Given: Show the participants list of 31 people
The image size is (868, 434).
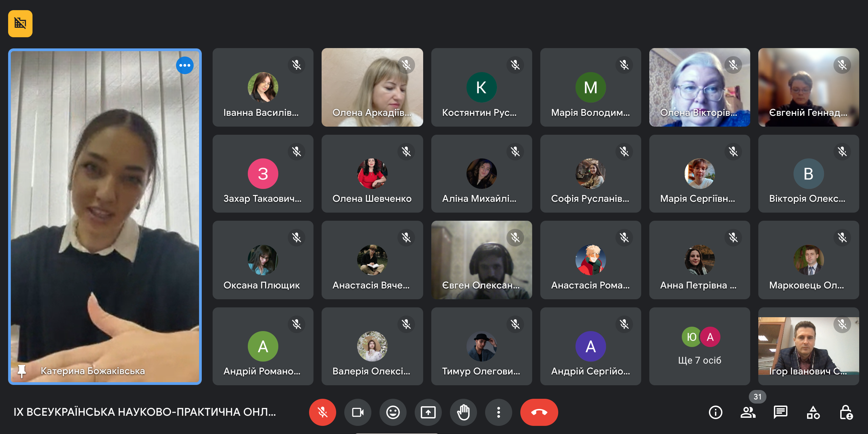Looking at the screenshot, I should coord(748,412).
